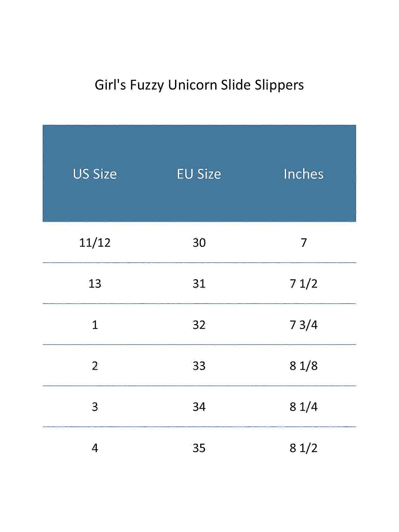399x532 pixels.
Task: Click the 8 1/2 inches value
Action: click(304, 448)
